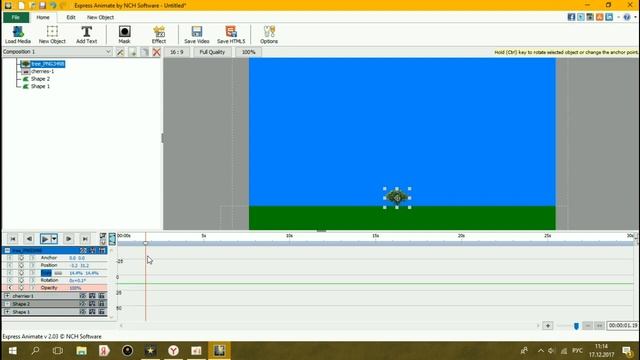The height and width of the screenshot is (360, 640).
Task: Jump to the end of the timeline
Action: click(x=84, y=239)
